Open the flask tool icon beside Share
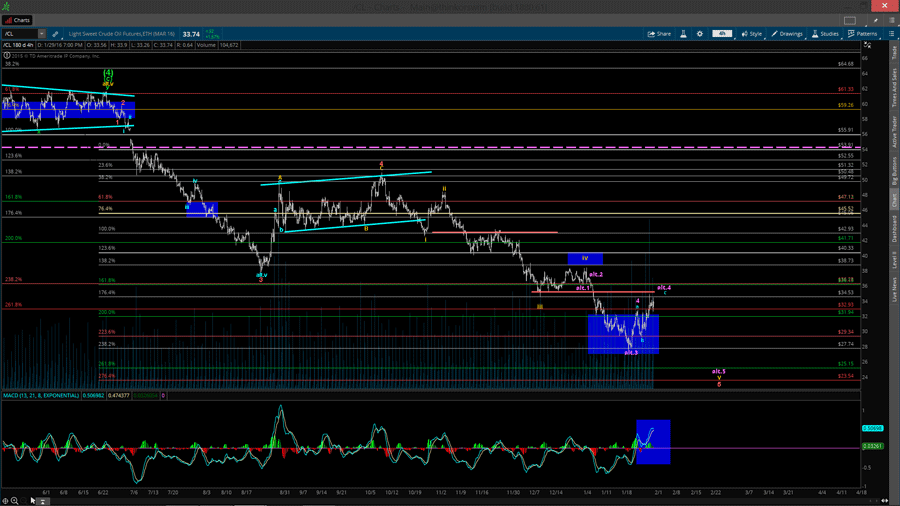Screen dimensions: 900x506 [684, 34]
